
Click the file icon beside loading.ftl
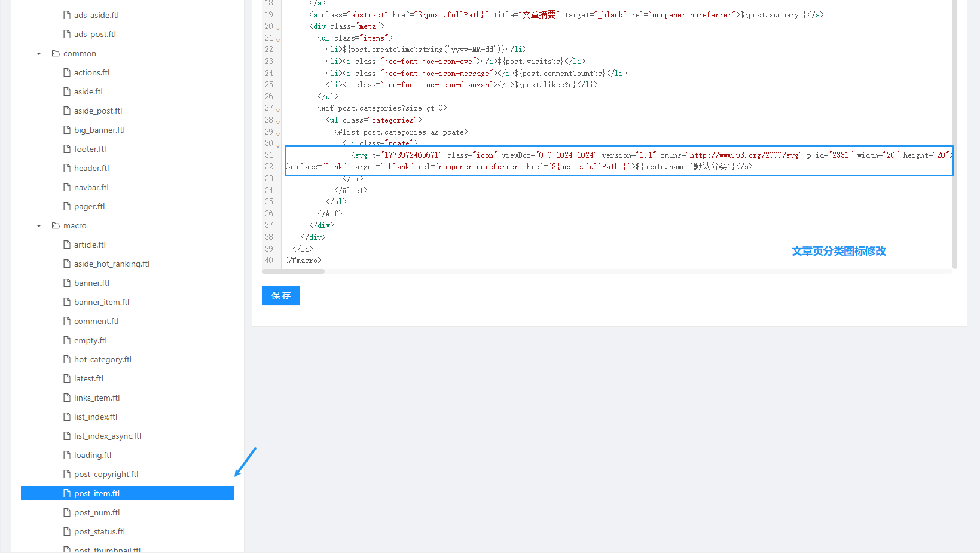coord(67,455)
